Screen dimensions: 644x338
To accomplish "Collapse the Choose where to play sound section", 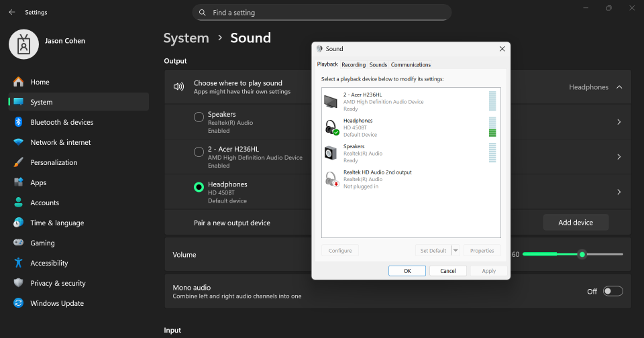I will [x=619, y=87].
